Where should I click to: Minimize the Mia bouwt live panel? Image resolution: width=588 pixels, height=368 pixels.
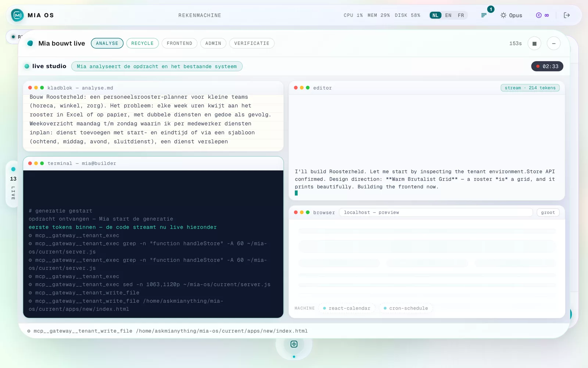(x=553, y=43)
